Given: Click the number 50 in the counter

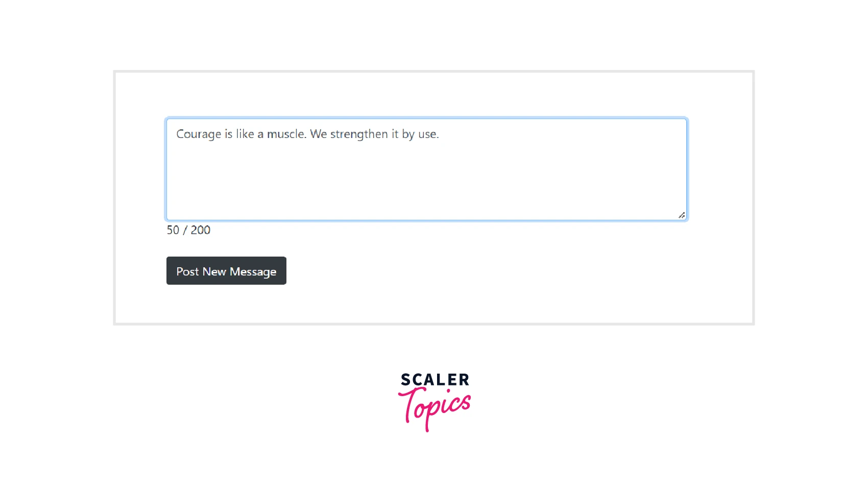Looking at the screenshot, I should (173, 230).
